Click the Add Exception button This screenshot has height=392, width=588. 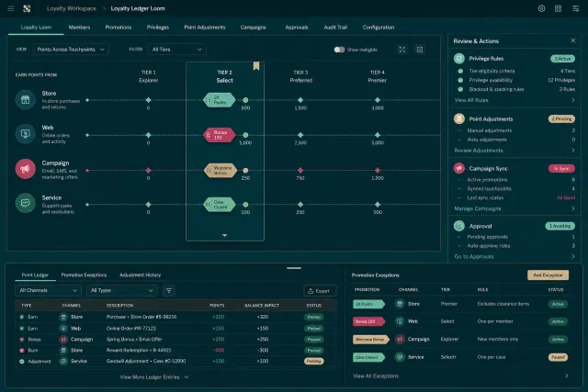(x=548, y=275)
